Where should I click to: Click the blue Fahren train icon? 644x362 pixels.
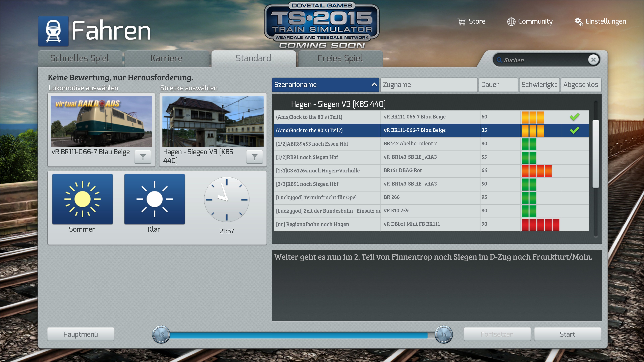(x=53, y=31)
